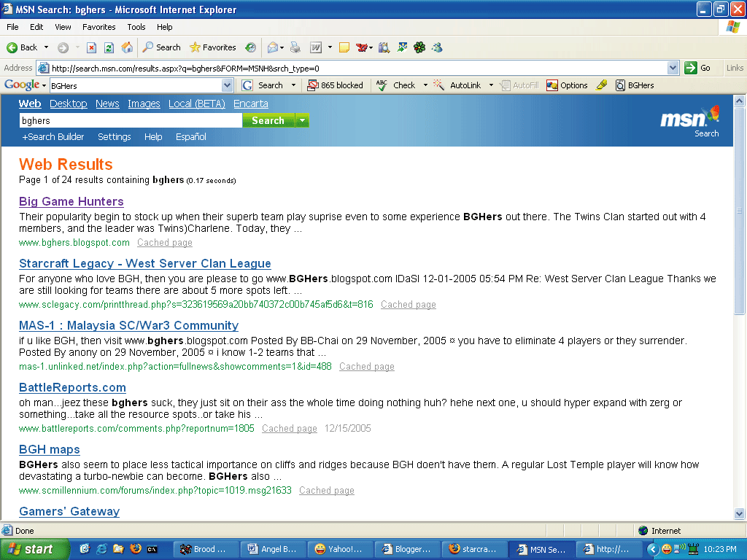747x560 pixels.
Task: Go back using the Back arrow button
Action: click(x=22, y=47)
